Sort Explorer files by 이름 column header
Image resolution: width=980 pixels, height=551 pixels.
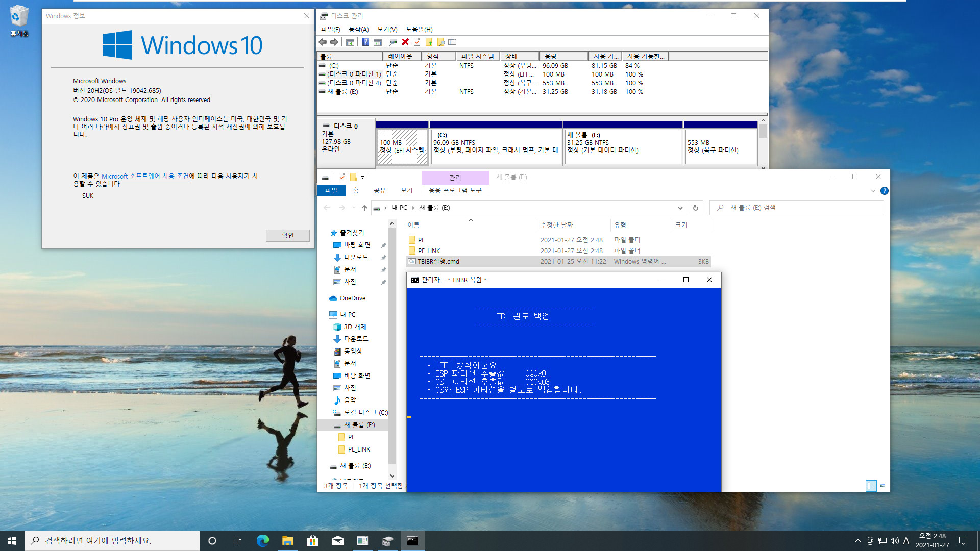[470, 225]
